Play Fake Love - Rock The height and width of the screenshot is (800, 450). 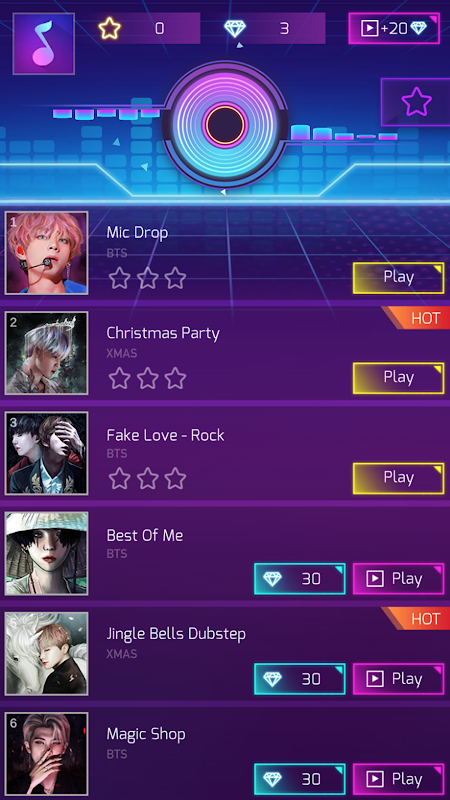(x=398, y=478)
